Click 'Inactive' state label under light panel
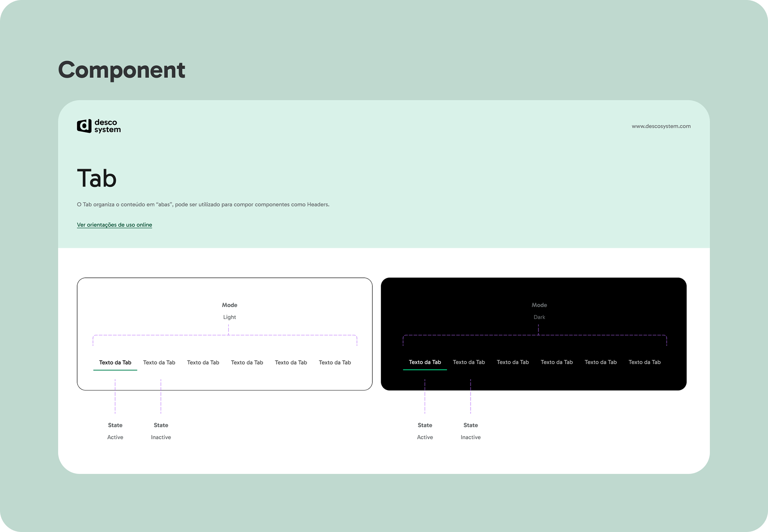 161,437
